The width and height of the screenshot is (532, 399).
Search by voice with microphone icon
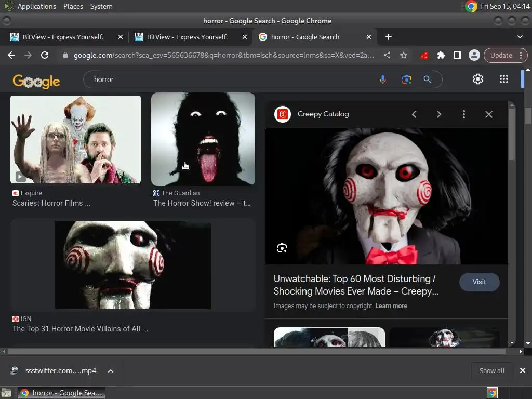tap(382, 79)
